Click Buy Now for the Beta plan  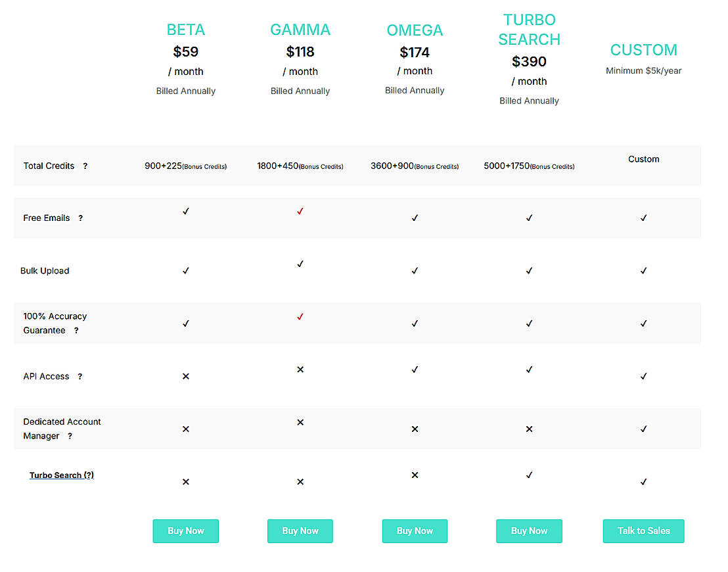pos(186,531)
